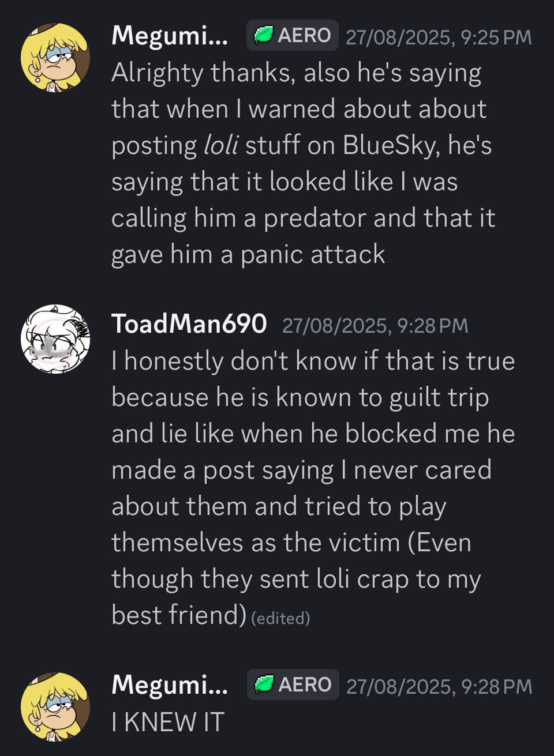Click the 9:28 PM timestamp on Megumi's last message
Viewport: 554px width, 756px height.
[439, 686]
